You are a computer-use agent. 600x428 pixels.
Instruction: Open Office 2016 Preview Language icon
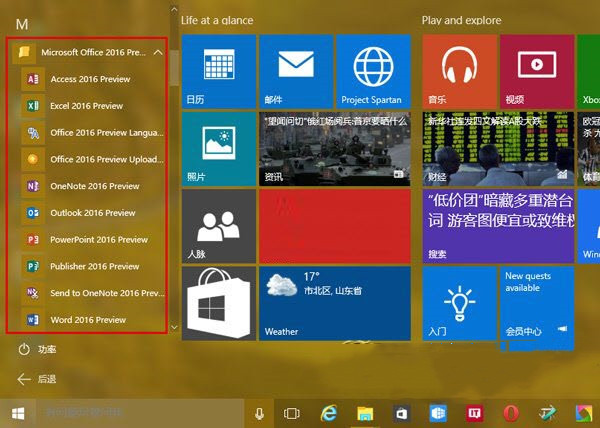click(x=33, y=133)
